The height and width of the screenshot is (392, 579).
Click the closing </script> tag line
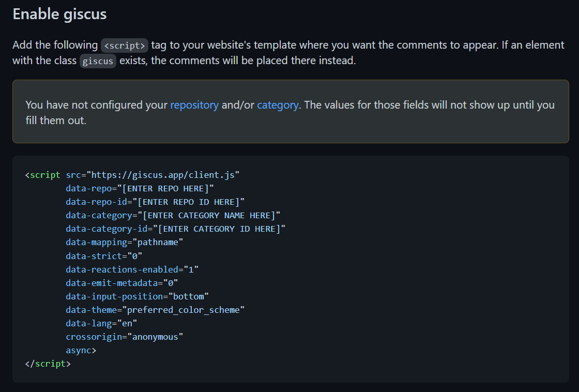pos(48,364)
